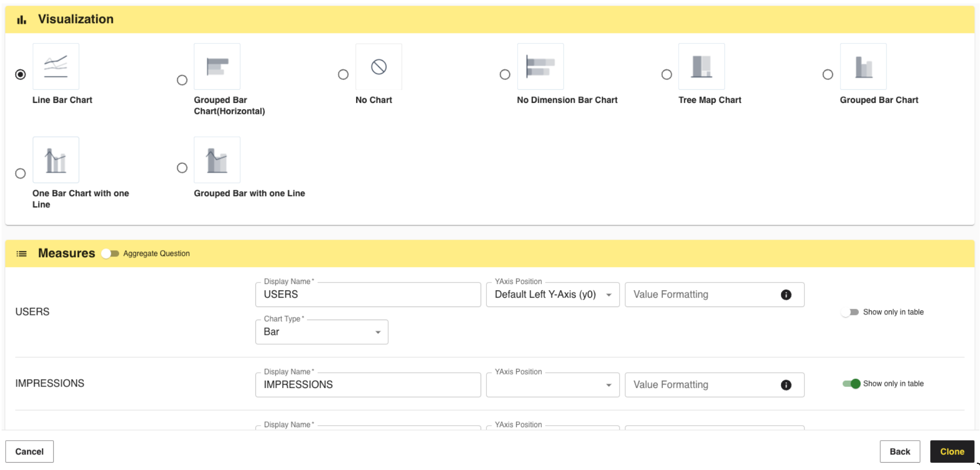Select the Line Bar Chart radio button
Image resolution: width=980 pixels, height=470 pixels.
(20, 74)
